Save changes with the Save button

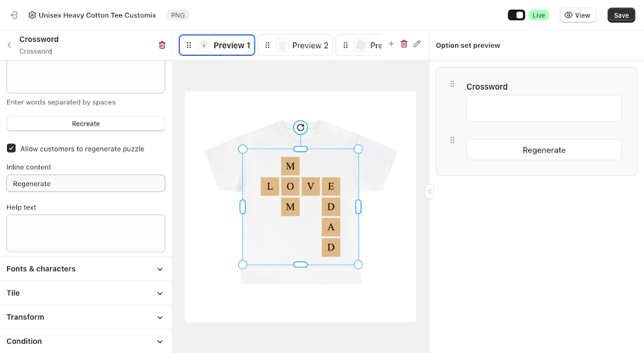[x=621, y=15]
